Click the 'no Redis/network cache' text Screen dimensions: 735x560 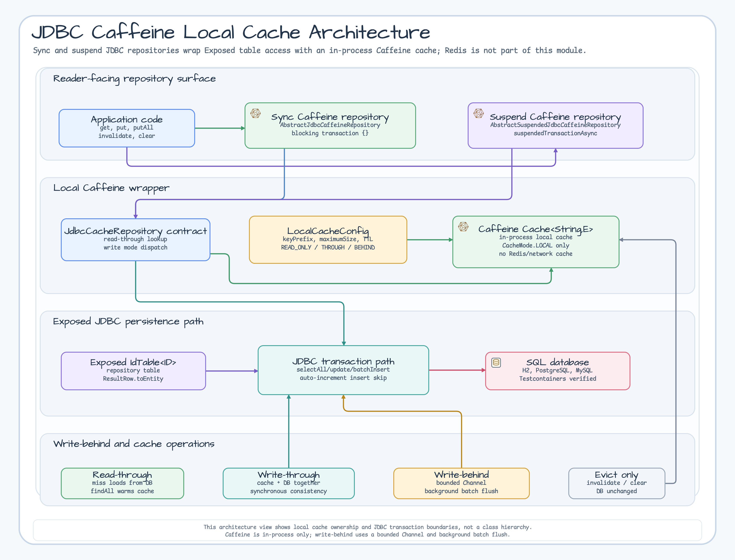(x=536, y=254)
